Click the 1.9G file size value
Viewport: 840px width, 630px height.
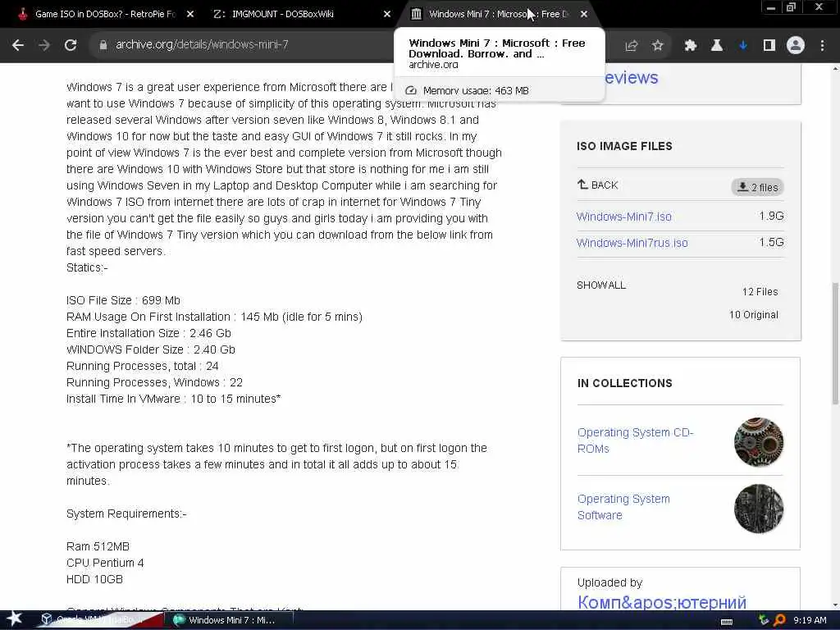[x=771, y=216]
